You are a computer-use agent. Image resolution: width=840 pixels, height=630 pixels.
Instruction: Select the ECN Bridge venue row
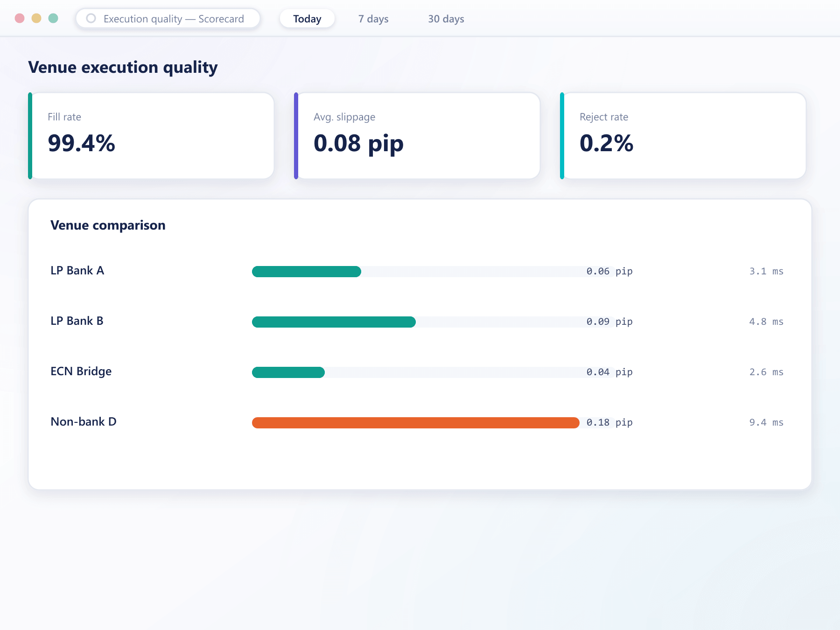click(x=417, y=372)
